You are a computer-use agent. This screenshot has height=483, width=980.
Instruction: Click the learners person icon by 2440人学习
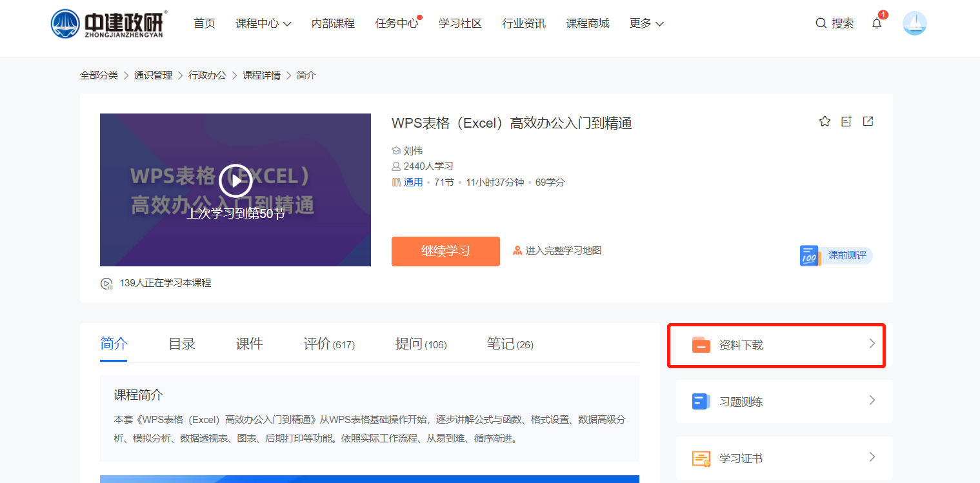[x=396, y=166]
